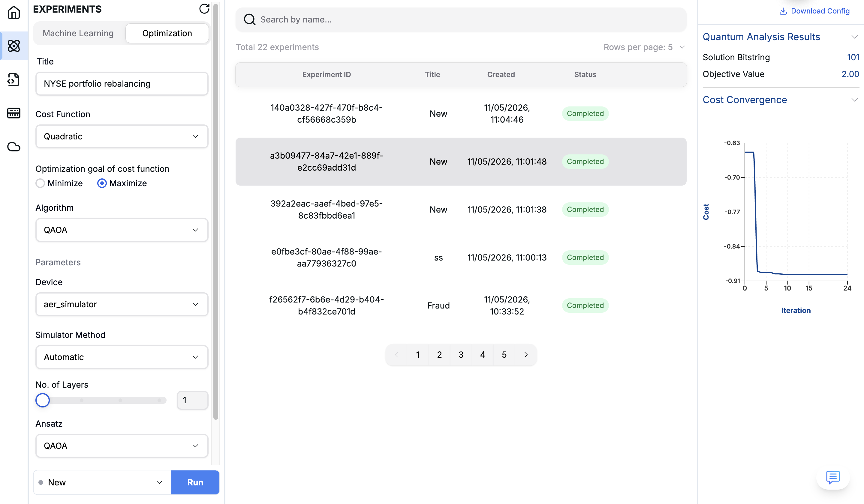Click the Title input field

coord(122,84)
